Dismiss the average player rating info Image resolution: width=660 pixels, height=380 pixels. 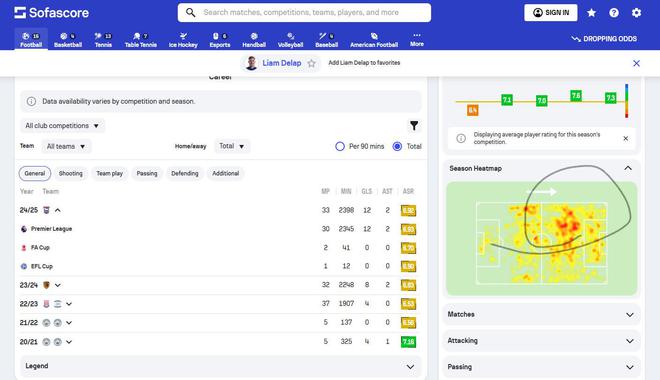[x=625, y=138]
